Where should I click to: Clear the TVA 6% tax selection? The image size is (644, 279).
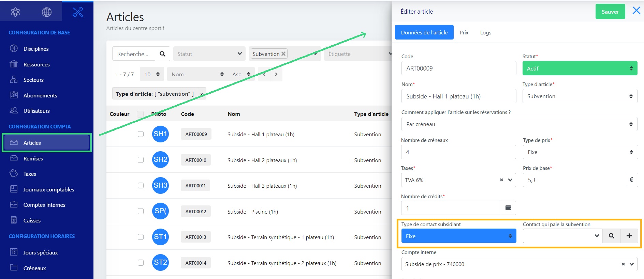(x=501, y=180)
